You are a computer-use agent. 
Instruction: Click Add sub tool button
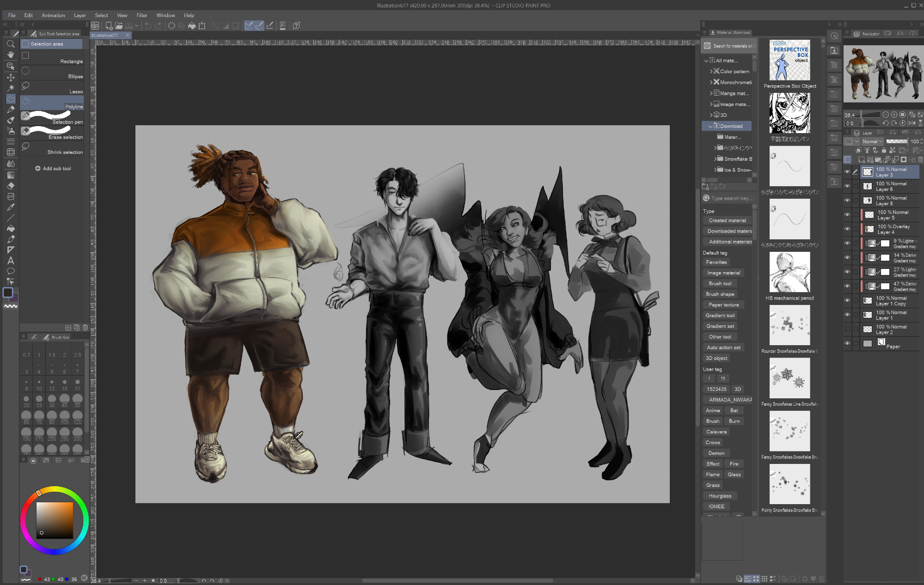pyautogui.click(x=53, y=169)
